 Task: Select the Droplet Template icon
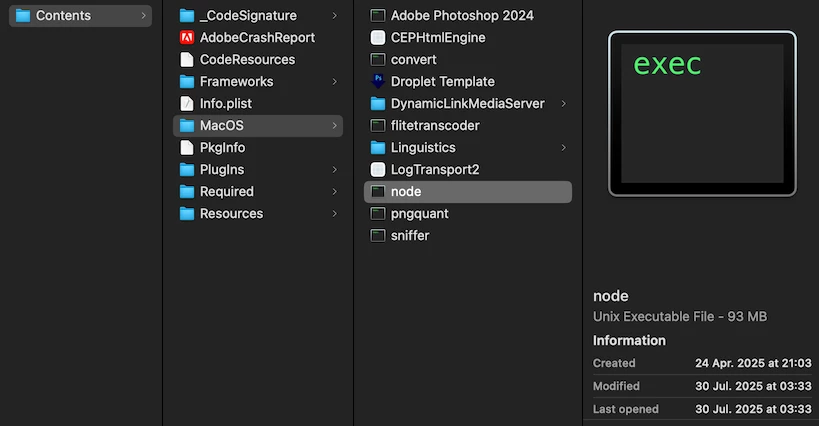[378, 82]
